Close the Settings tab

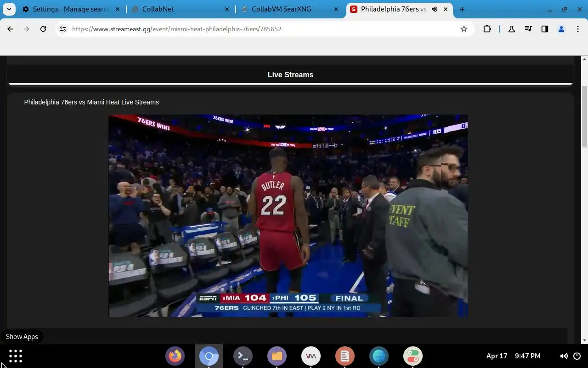pyautogui.click(x=118, y=9)
